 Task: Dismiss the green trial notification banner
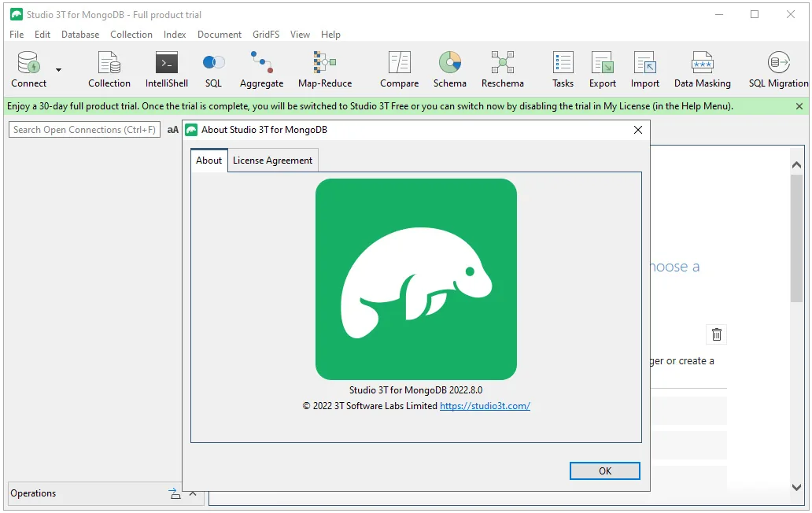coord(799,106)
